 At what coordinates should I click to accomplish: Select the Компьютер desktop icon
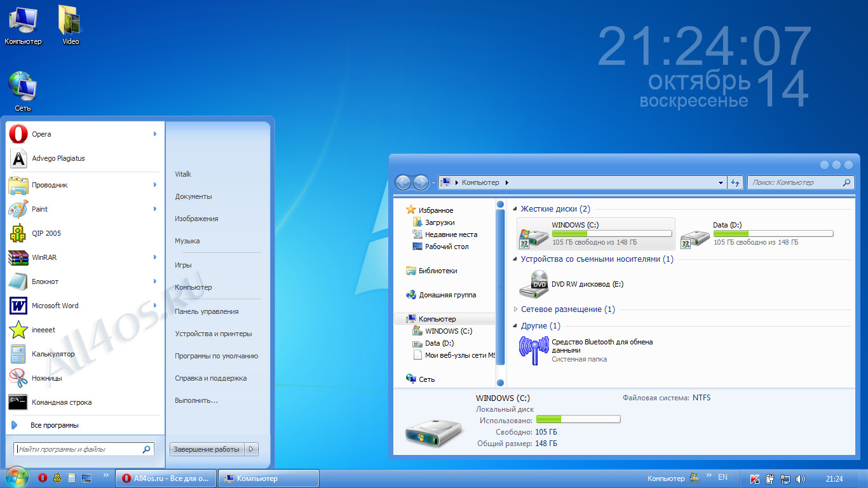[x=23, y=25]
